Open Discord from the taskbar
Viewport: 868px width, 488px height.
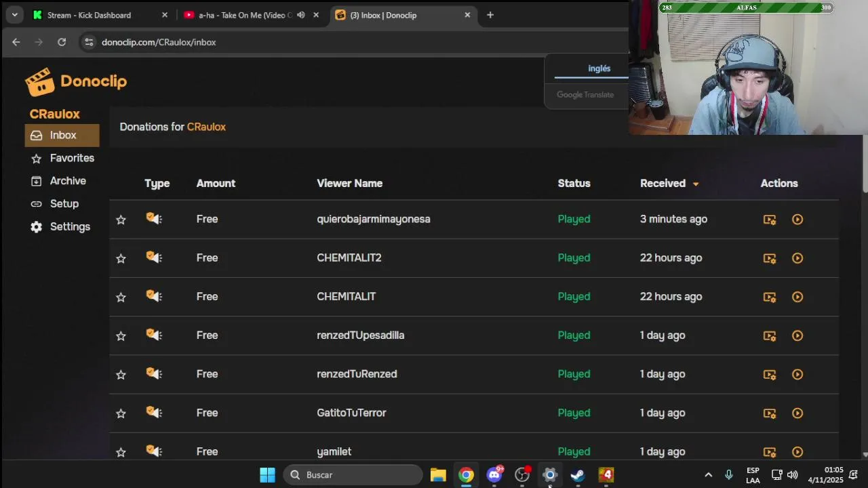pyautogui.click(x=494, y=475)
